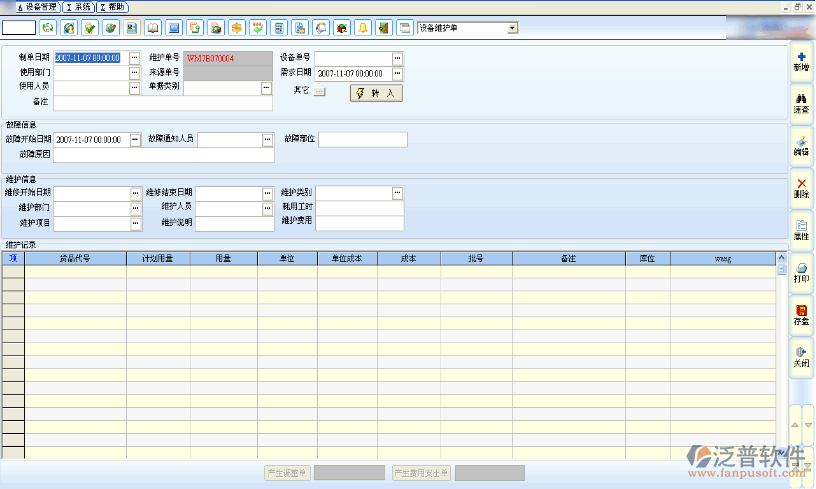816x489 pixels.
Task: Click the 其它 ellipsis button
Action: pos(320,92)
